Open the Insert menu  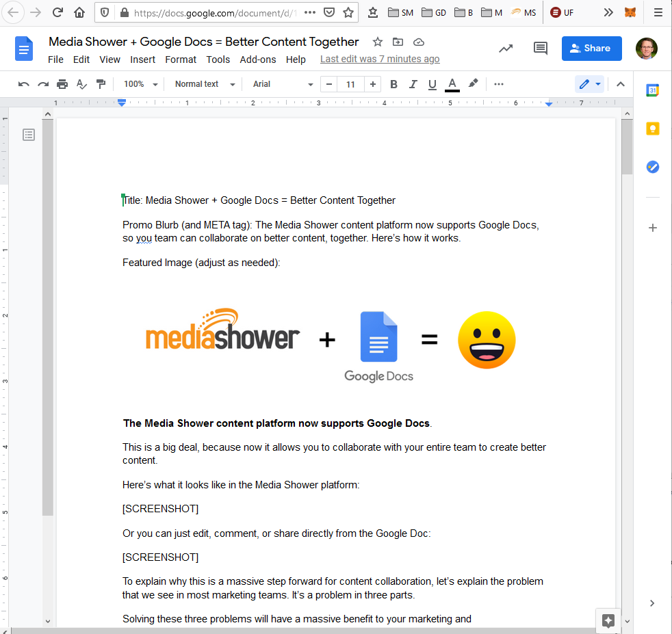coord(143,60)
